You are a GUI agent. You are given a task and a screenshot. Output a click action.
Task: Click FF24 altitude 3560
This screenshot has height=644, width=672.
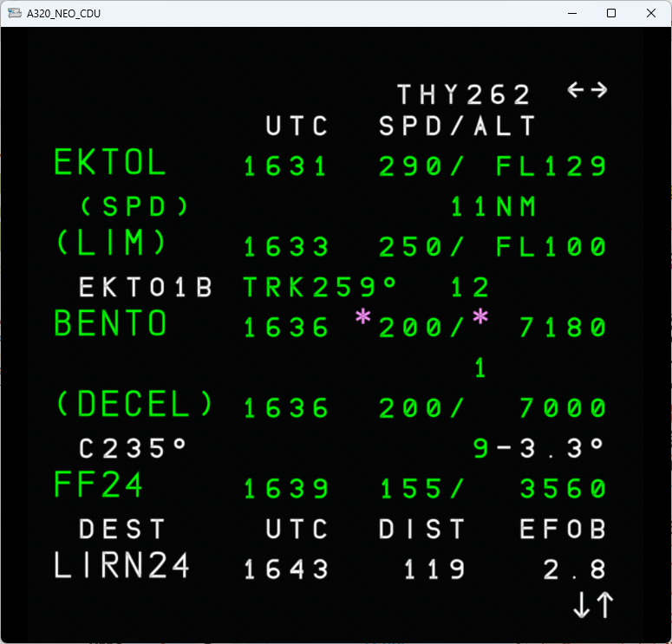click(563, 489)
